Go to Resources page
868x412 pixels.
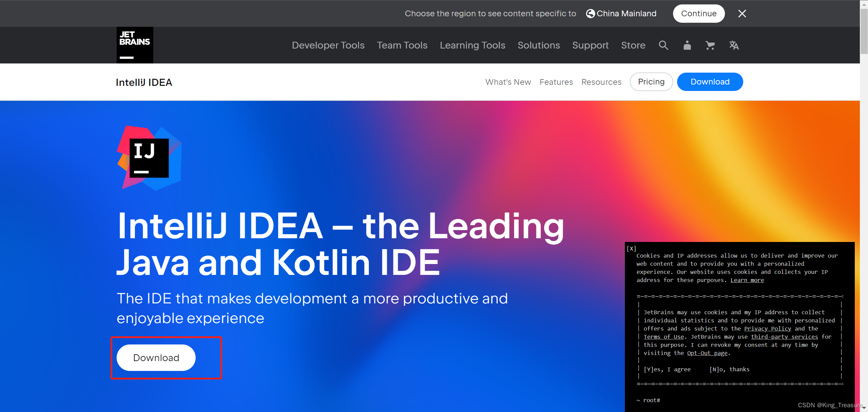tap(601, 82)
